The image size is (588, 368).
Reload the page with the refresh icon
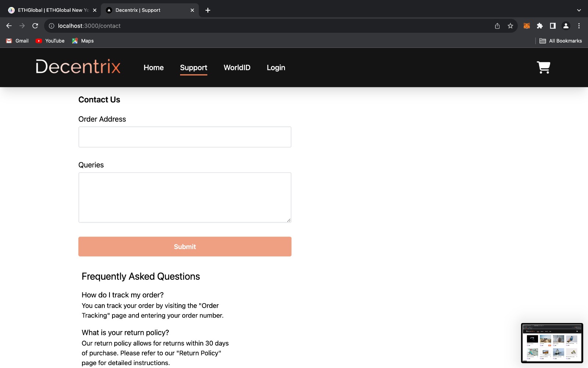click(35, 26)
